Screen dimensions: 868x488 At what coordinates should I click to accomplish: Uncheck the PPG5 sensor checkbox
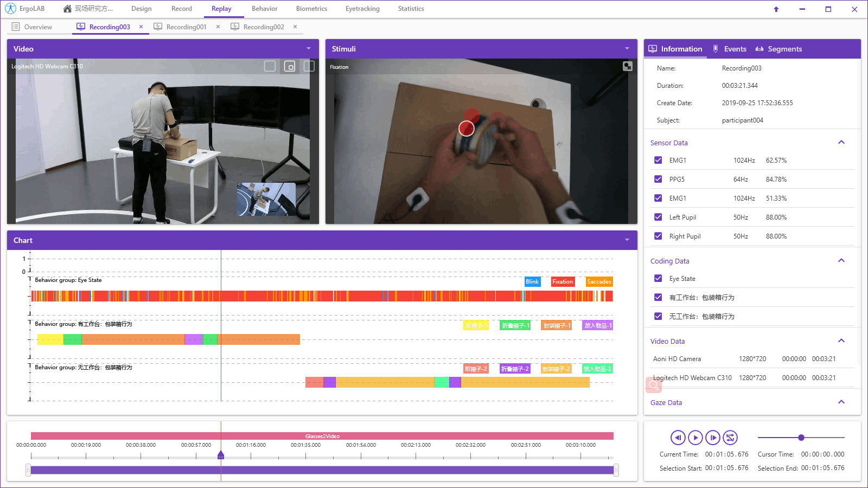click(658, 179)
